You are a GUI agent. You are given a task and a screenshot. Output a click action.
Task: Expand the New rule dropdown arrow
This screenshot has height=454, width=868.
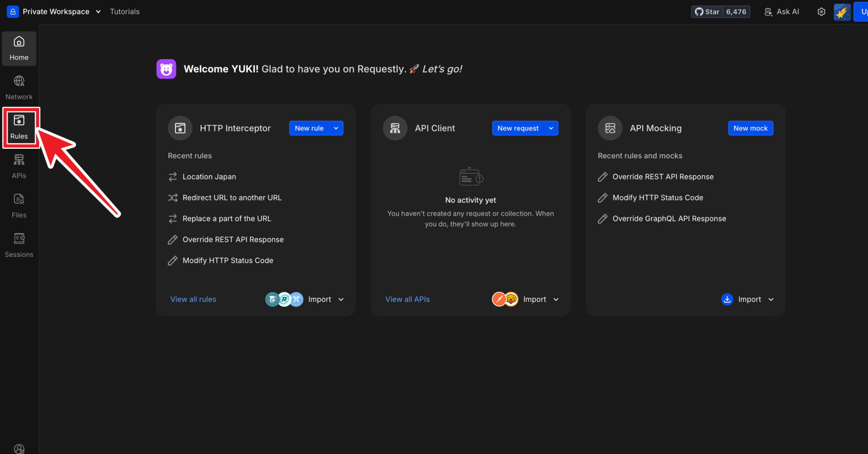[336, 128]
